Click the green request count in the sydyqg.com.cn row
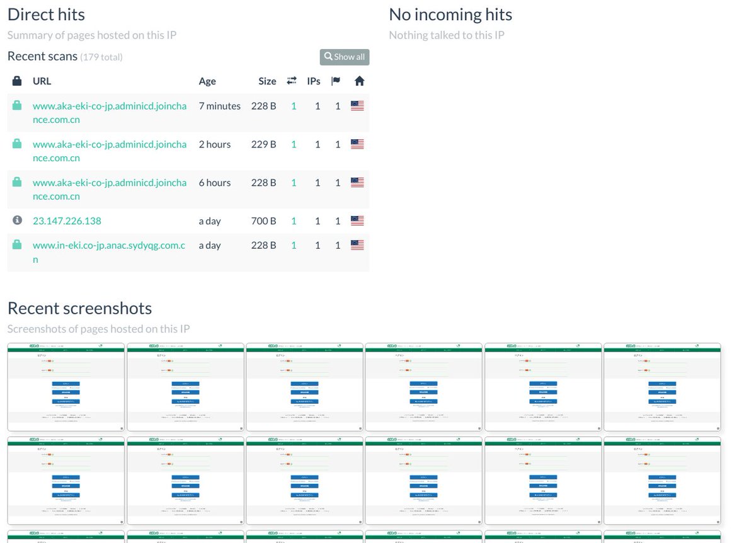756x543 pixels. (x=294, y=245)
